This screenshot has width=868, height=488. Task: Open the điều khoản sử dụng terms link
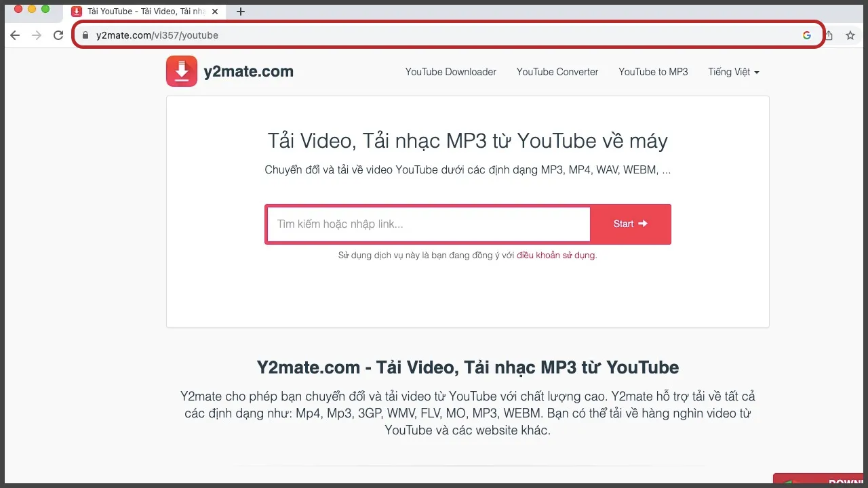click(555, 256)
